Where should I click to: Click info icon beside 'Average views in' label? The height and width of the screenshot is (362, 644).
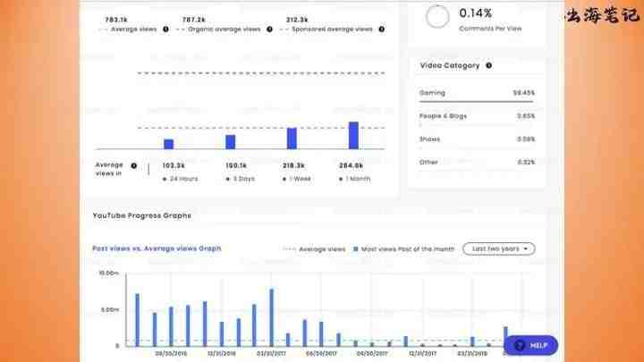pyautogui.click(x=133, y=165)
